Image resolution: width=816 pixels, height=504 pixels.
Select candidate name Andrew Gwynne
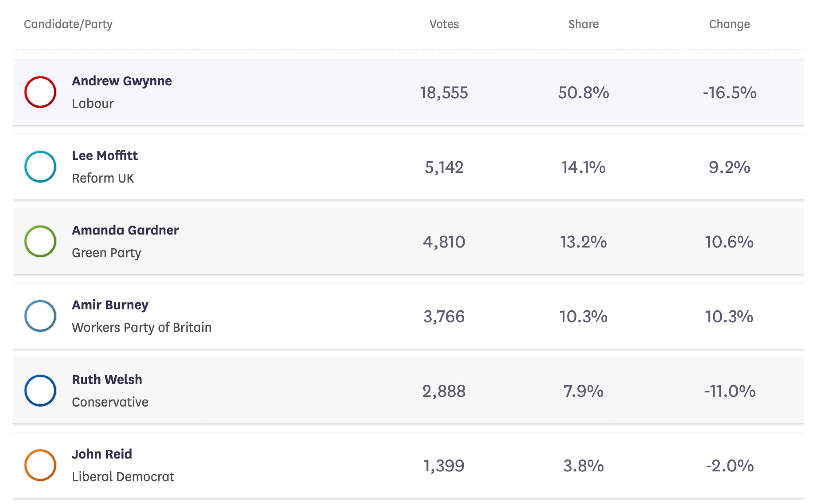(x=122, y=81)
